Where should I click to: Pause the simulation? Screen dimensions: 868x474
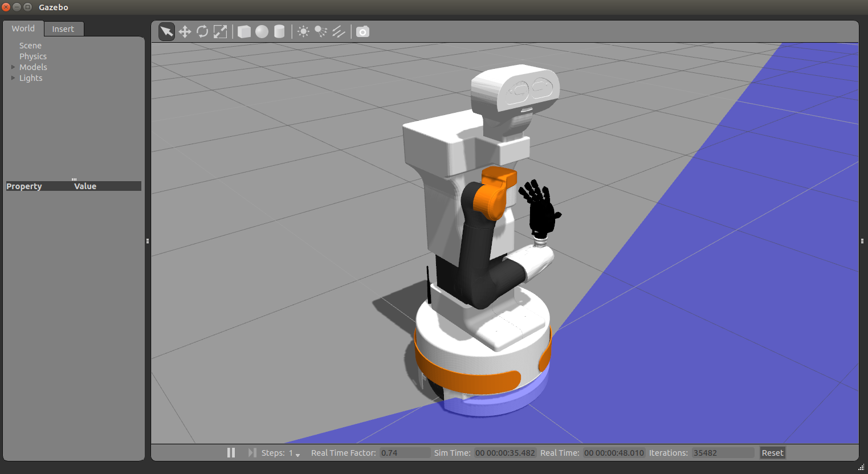click(x=231, y=453)
